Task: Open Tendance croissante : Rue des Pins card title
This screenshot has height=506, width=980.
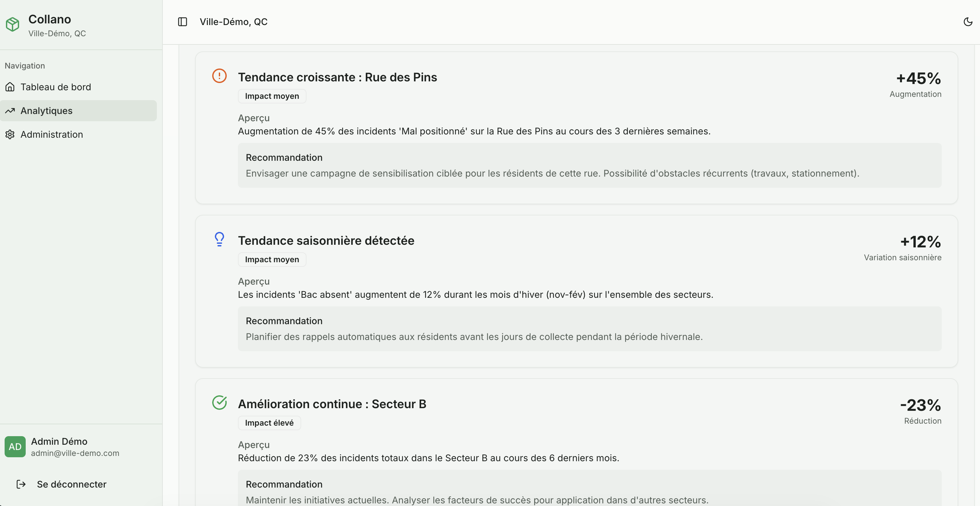Action: [337, 77]
